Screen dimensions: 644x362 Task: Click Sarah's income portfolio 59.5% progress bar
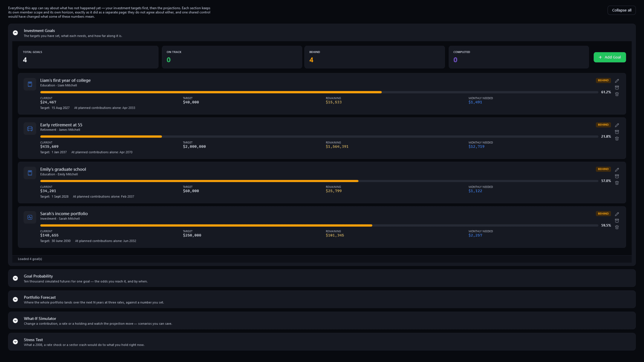(x=319, y=226)
